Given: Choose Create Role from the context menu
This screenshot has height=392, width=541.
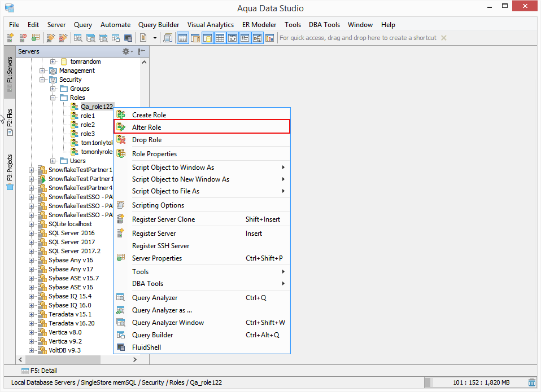Looking at the screenshot, I should pos(202,114).
